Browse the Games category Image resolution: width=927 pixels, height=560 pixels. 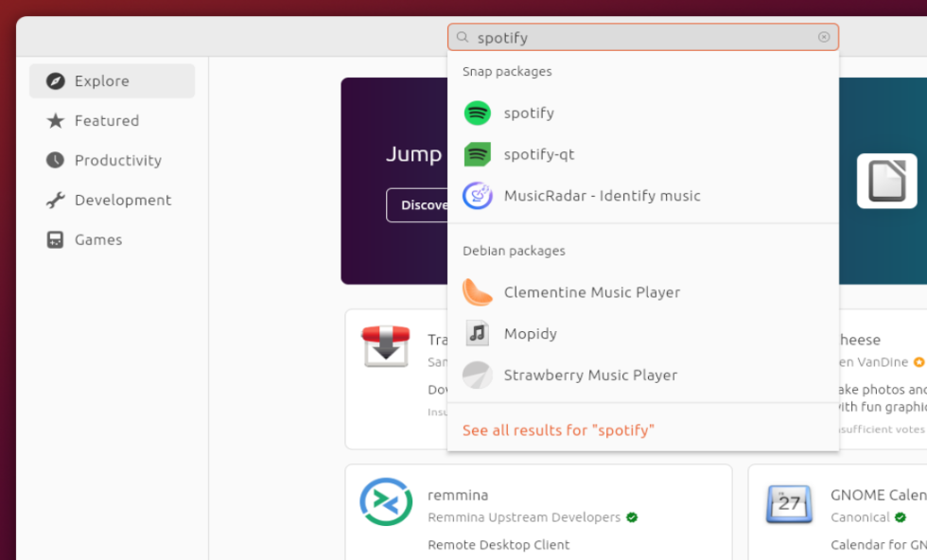point(55,239)
